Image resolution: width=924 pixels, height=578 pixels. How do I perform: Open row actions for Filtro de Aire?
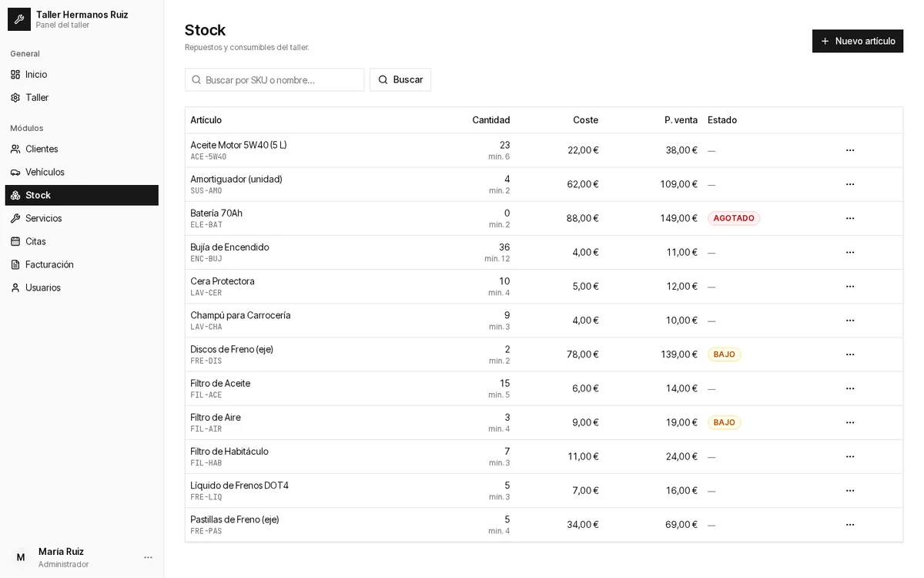point(850,422)
